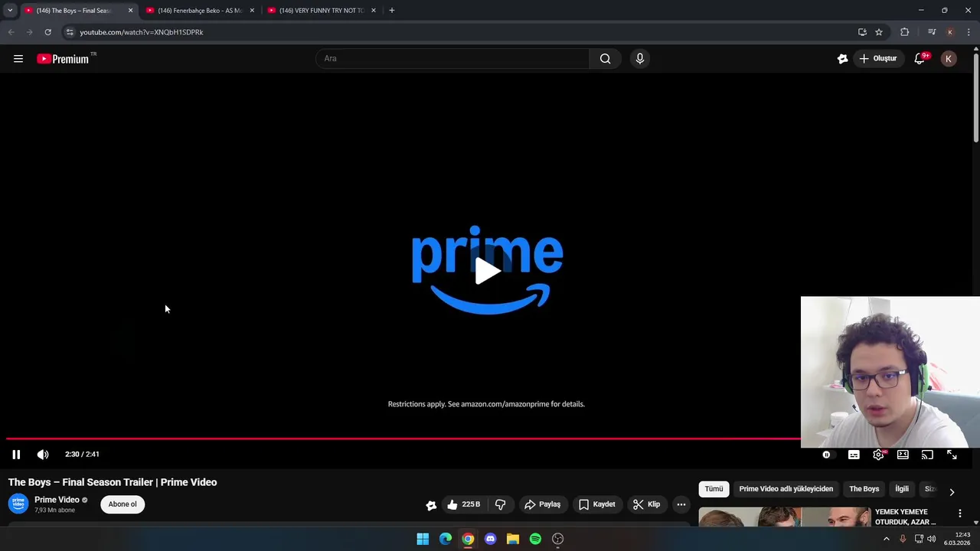Viewport: 980px width, 551px height.
Task: Cast the video using the Cast icon
Action: (x=927, y=455)
